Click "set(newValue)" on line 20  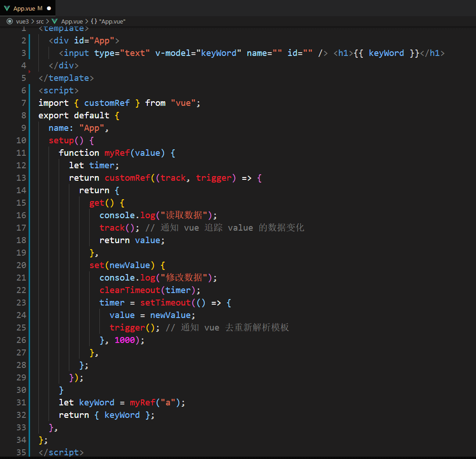122,265
